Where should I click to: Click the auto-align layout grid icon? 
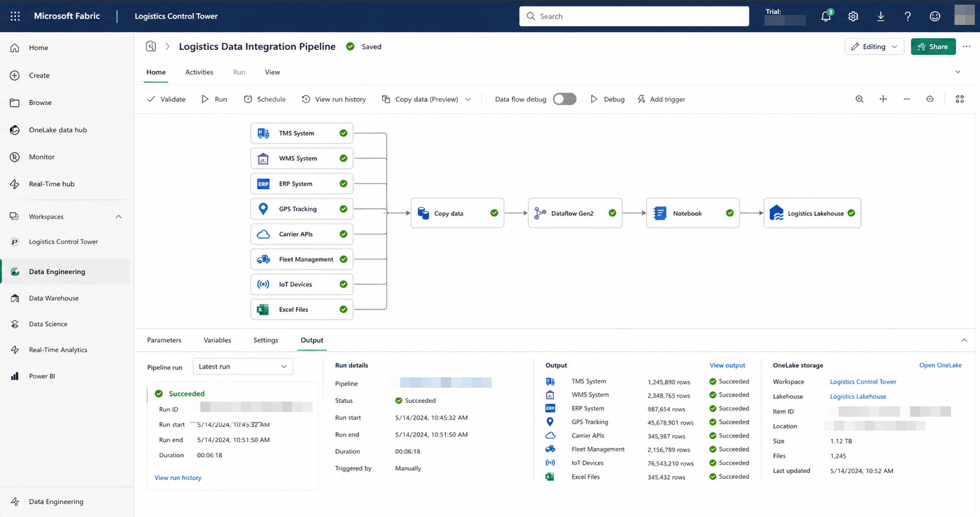pyautogui.click(x=960, y=99)
